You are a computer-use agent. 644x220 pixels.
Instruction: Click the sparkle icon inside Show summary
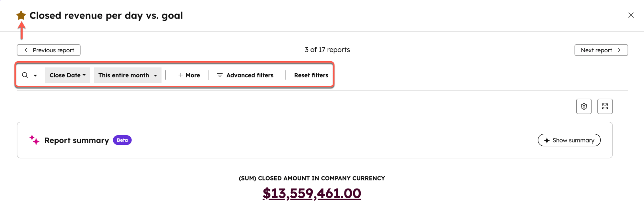(547, 140)
